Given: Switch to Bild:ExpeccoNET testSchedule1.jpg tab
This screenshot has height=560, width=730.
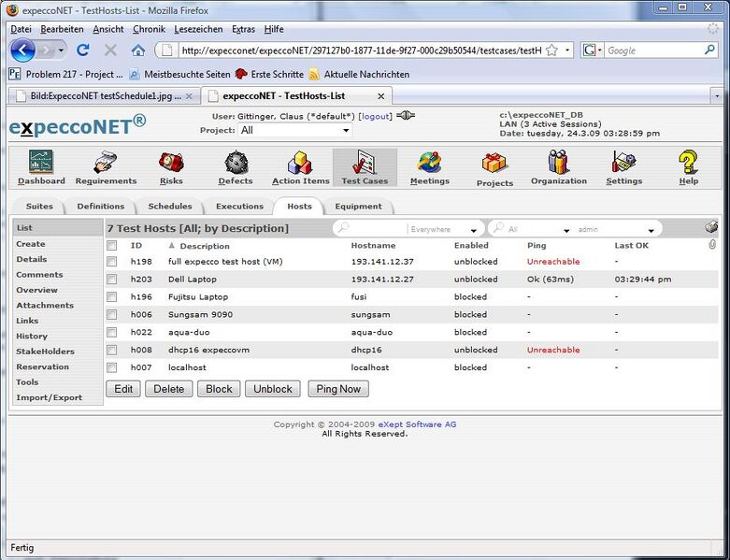Looking at the screenshot, I should click(x=105, y=96).
